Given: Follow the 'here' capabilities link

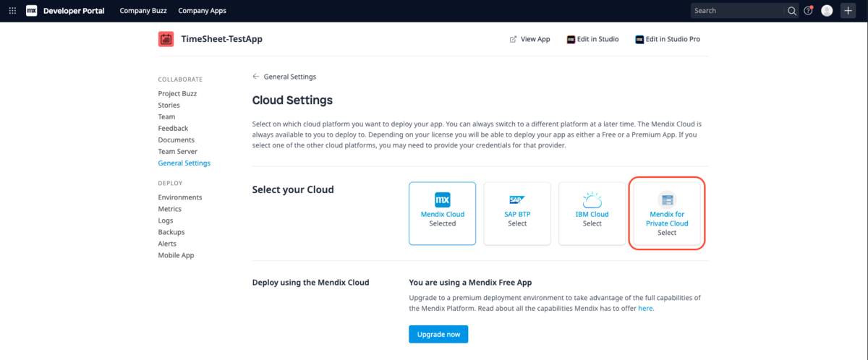Looking at the screenshot, I should (x=645, y=308).
